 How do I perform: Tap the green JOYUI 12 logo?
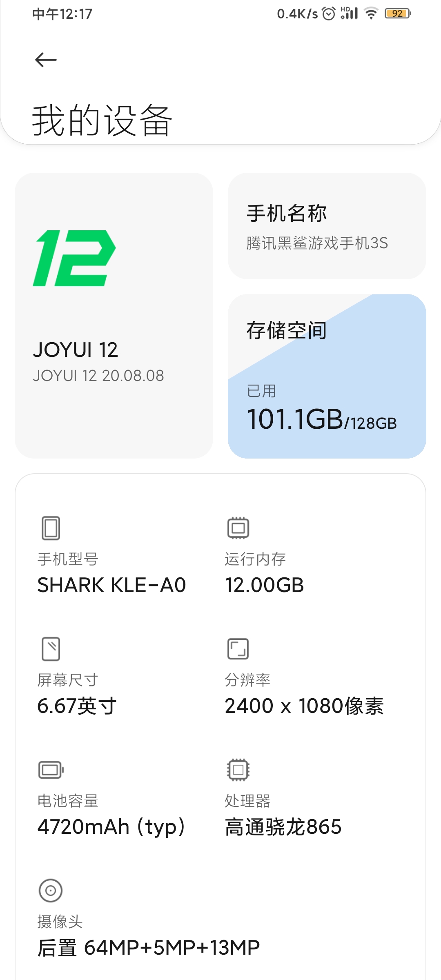point(74,258)
